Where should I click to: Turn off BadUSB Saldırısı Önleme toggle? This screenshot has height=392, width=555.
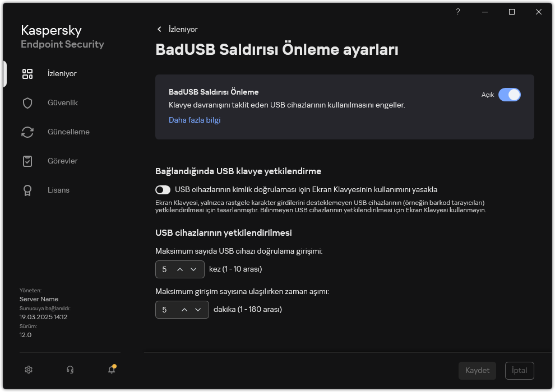click(x=509, y=95)
